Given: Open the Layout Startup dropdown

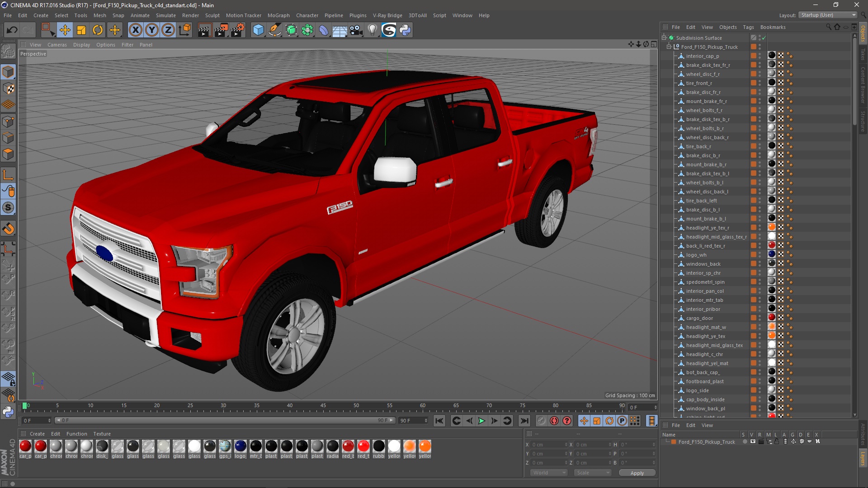Looking at the screenshot, I should [828, 15].
